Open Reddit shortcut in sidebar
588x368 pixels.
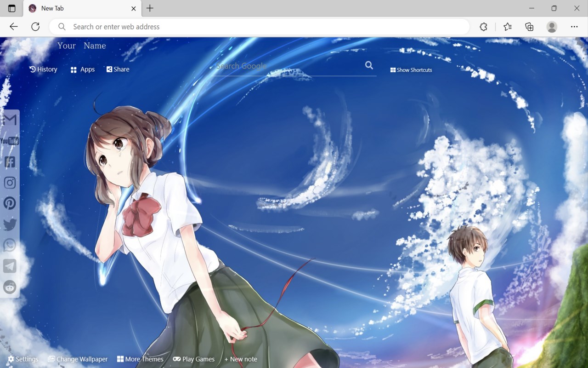pyautogui.click(x=10, y=287)
